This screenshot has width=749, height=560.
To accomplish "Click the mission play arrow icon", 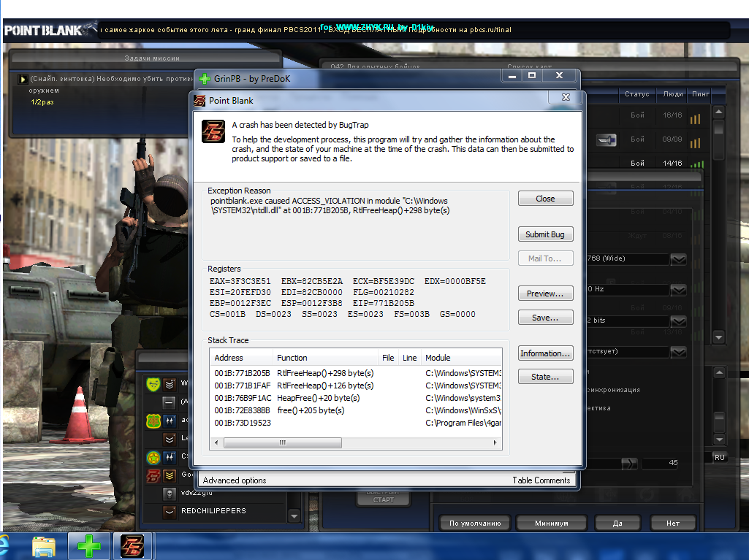I will (22, 80).
